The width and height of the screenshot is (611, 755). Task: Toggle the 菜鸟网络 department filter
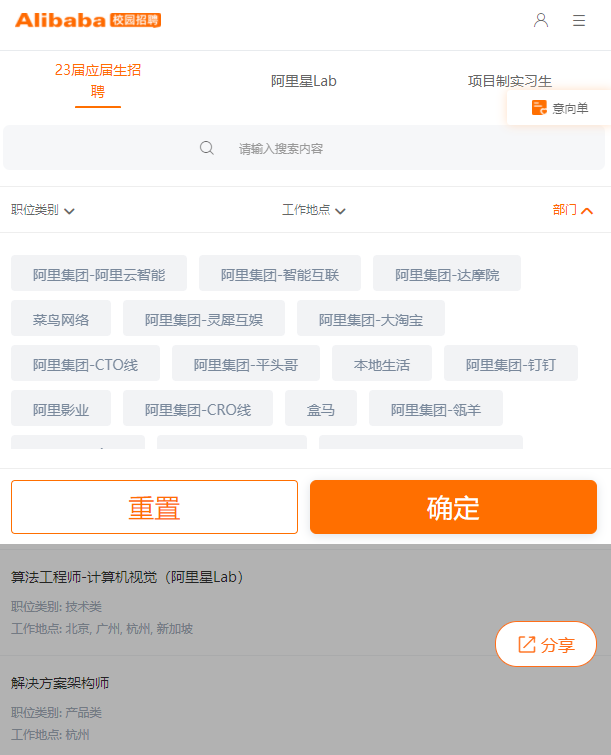point(61,318)
